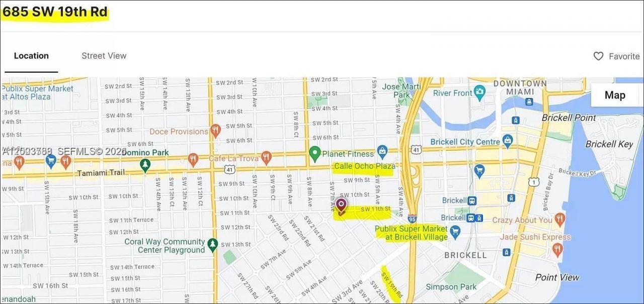The height and width of the screenshot is (304, 644).
Task: Click the Domino Park tree icon
Action: pos(145,165)
